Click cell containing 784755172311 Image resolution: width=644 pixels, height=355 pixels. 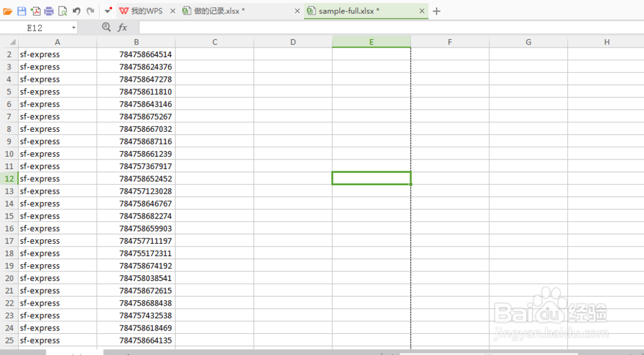(x=136, y=253)
